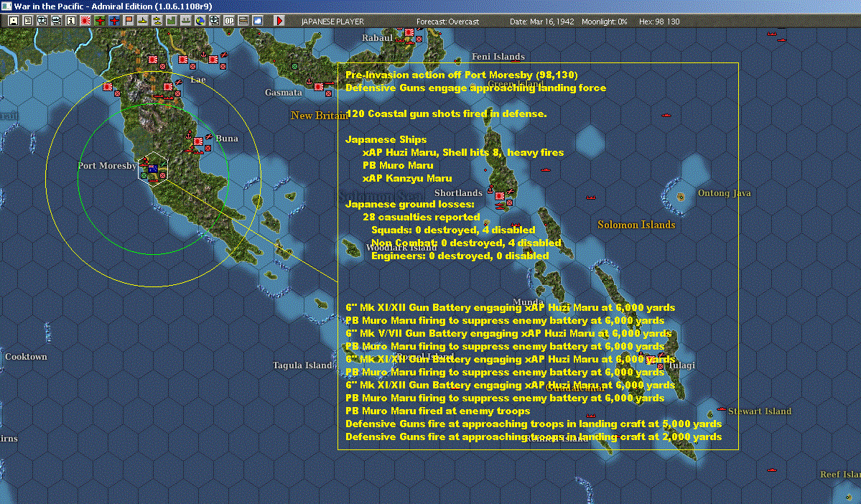Click the Lae map label

click(x=197, y=80)
